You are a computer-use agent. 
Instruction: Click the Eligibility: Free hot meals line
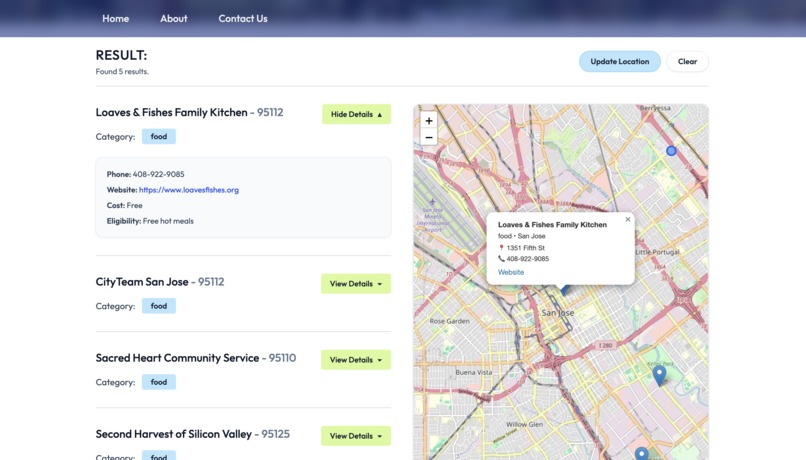point(150,221)
